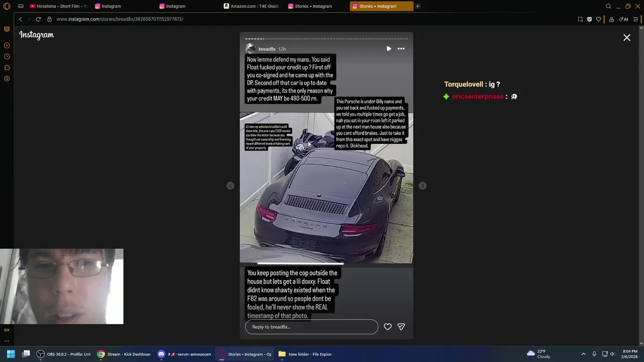
Task: Advance to the next story
Action: pyautogui.click(x=423, y=186)
